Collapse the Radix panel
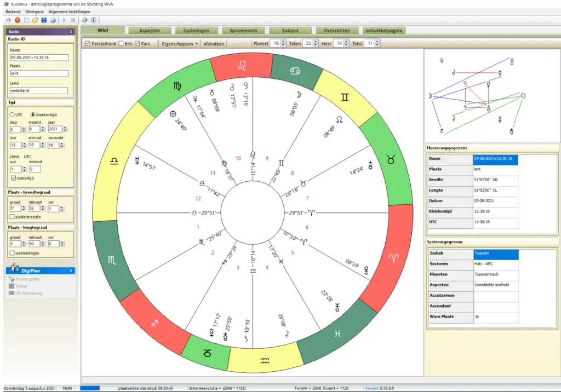 pos(71,32)
